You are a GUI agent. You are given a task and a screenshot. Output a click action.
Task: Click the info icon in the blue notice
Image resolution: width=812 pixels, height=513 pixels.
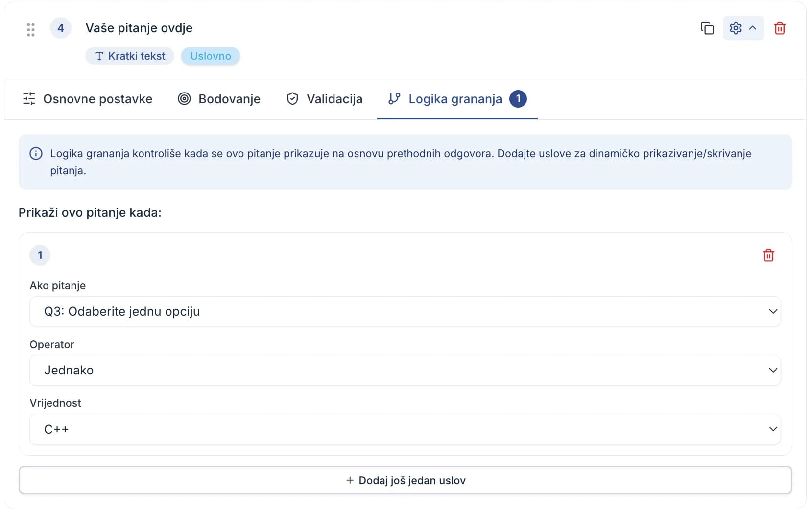(x=36, y=154)
